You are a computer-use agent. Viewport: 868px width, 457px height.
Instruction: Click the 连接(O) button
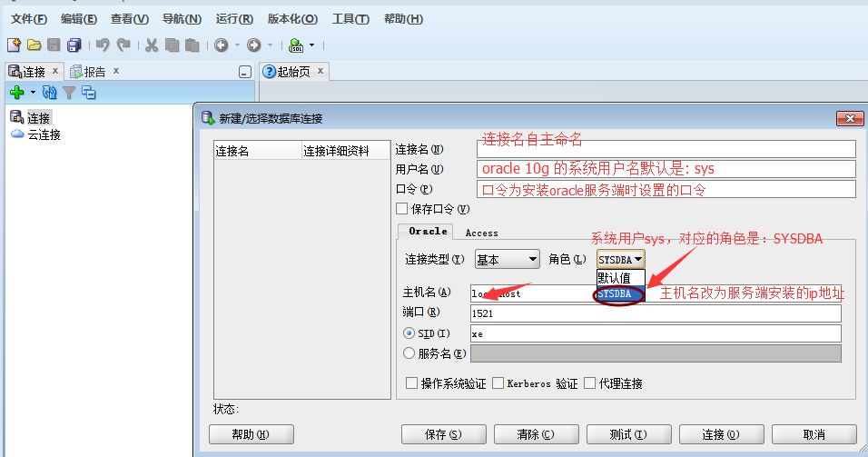pyautogui.click(x=721, y=434)
